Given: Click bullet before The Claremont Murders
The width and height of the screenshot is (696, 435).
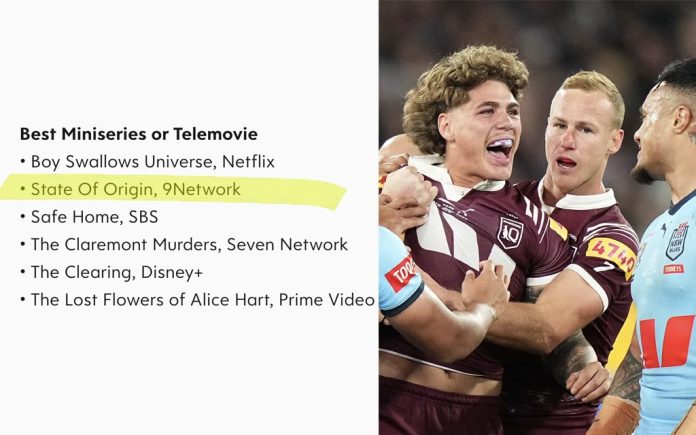Looking at the screenshot, I should pyautogui.click(x=23, y=244).
